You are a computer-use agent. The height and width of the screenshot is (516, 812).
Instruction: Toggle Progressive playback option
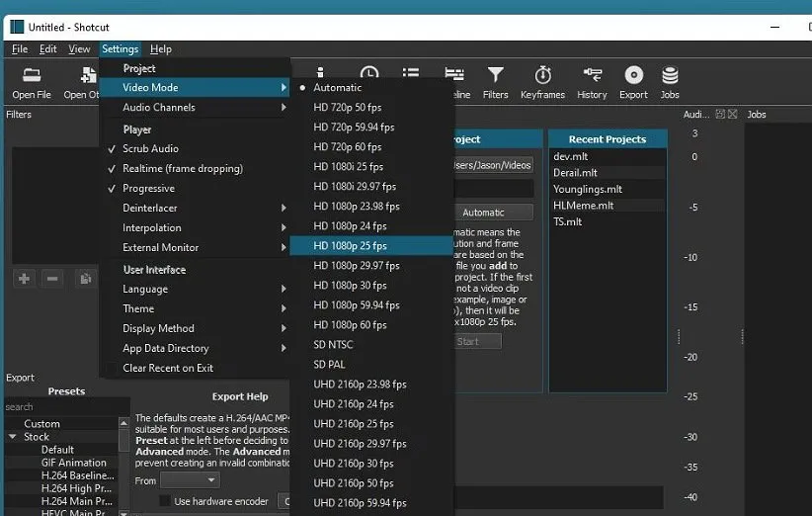(x=195, y=188)
